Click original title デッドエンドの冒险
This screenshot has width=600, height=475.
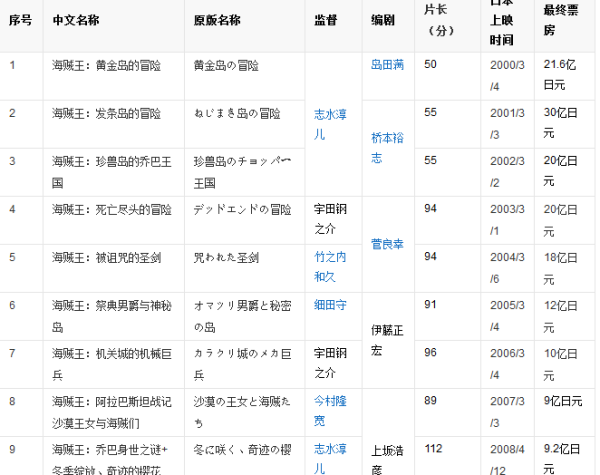242,209
